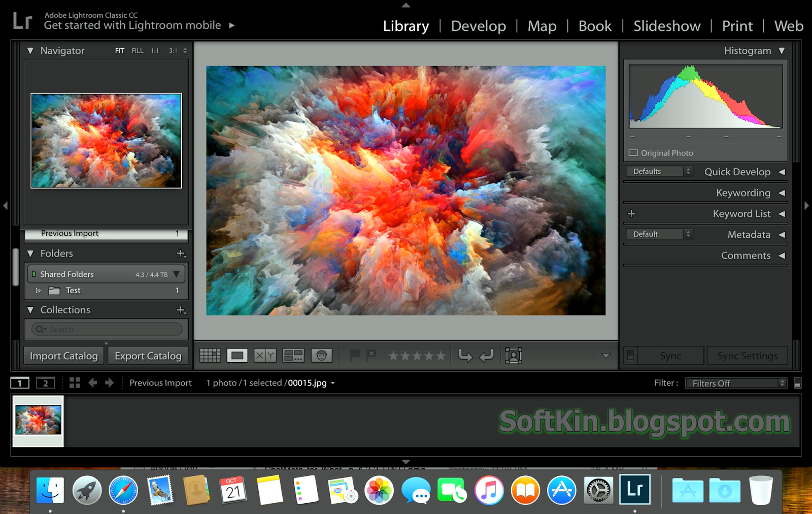
Task: Open the Map module
Action: pos(542,26)
